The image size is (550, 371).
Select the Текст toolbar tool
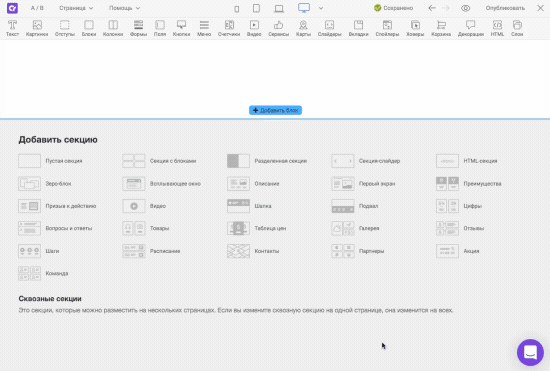click(12, 28)
